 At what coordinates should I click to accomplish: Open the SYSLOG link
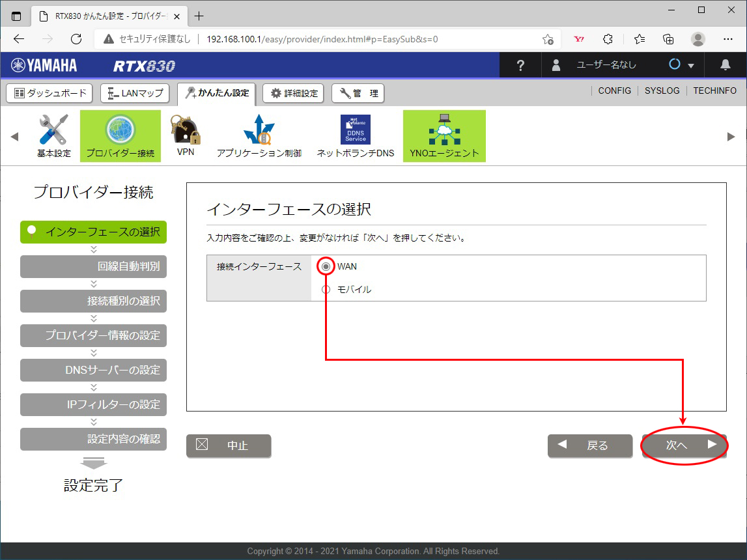(x=662, y=91)
